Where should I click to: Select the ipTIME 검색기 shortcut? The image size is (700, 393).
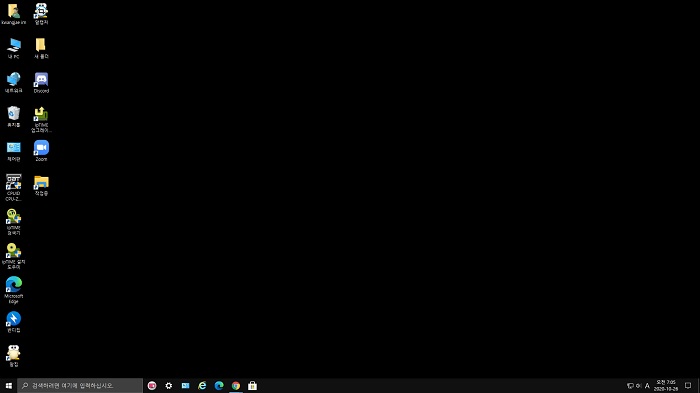[x=13, y=222]
